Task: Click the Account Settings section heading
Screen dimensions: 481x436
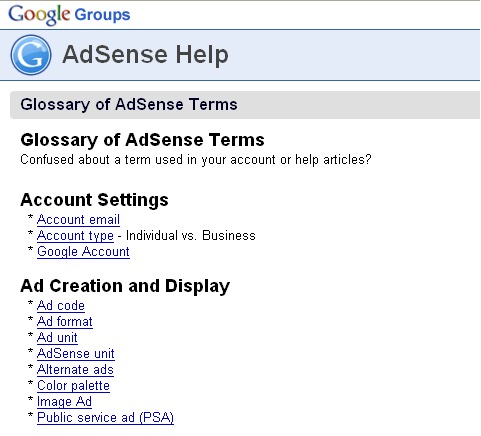Action: (94, 200)
